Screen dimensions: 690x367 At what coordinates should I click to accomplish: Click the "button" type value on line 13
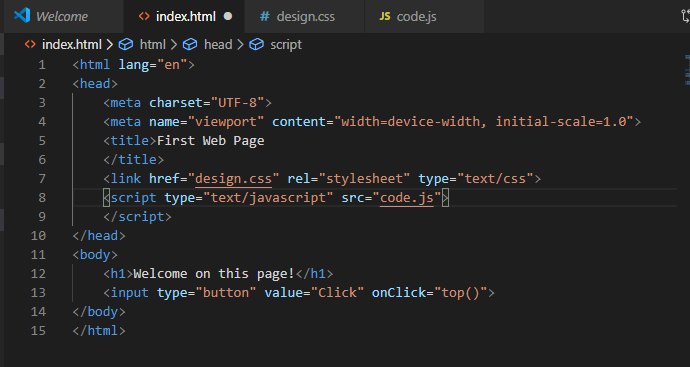click(226, 292)
